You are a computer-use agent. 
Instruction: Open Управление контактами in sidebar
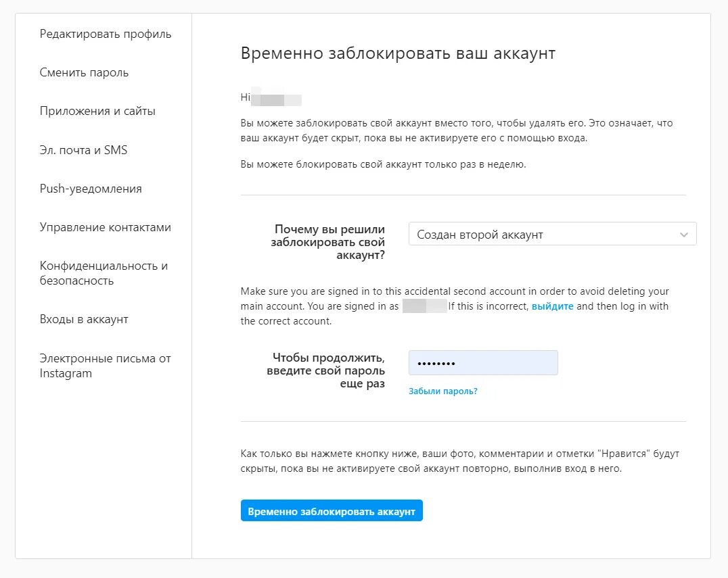click(x=105, y=227)
